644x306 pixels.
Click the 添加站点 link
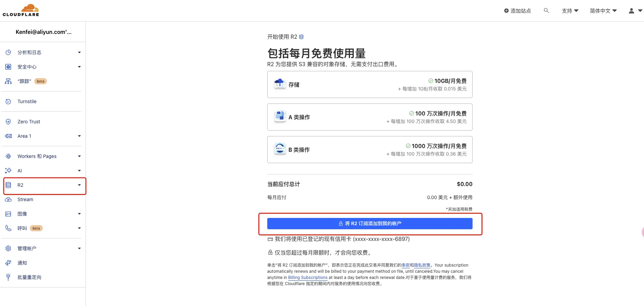click(x=517, y=11)
